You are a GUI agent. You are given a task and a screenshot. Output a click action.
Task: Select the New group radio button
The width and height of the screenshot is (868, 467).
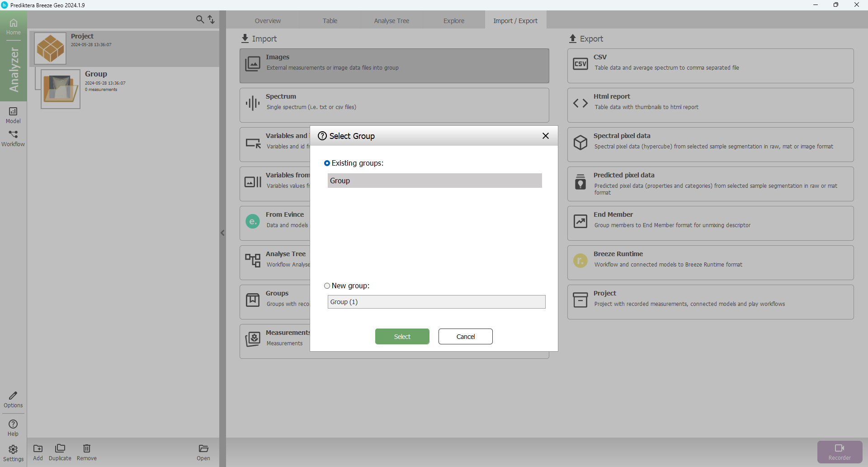(327, 286)
